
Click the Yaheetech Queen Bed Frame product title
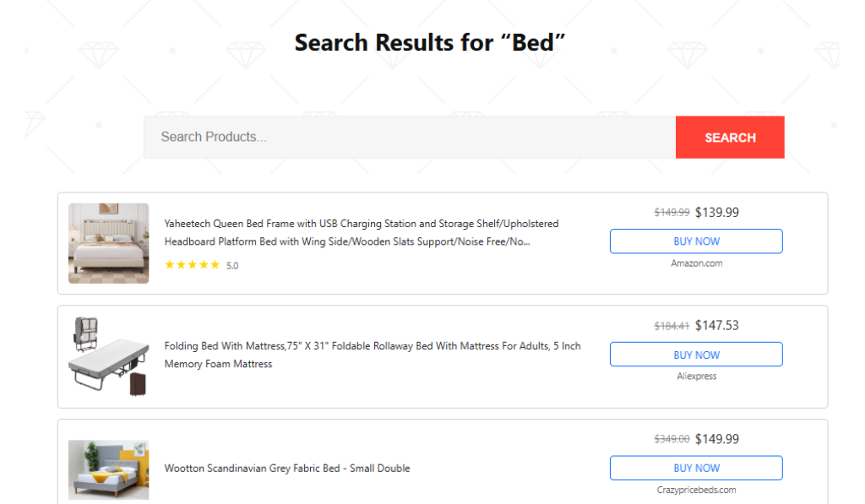361,232
